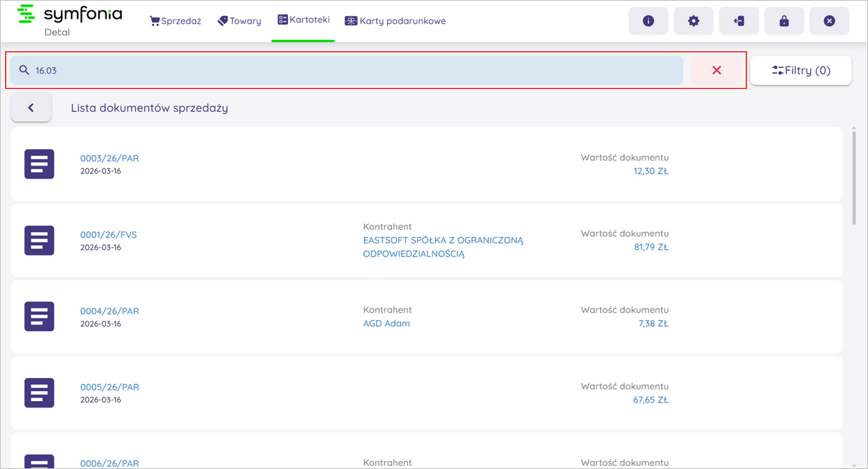The height and width of the screenshot is (469, 868).
Task: Click document icon for 0003/26/PAR
Action: coord(39,164)
